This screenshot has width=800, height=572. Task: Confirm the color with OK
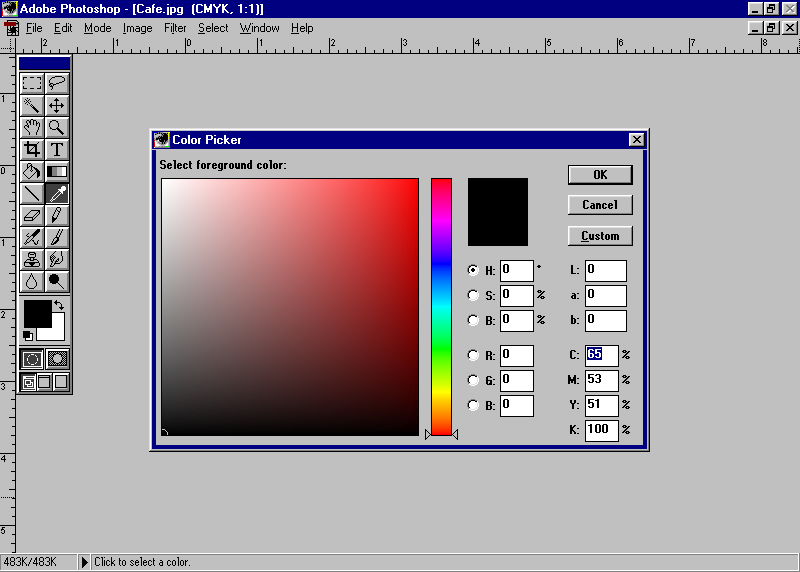tap(600, 175)
